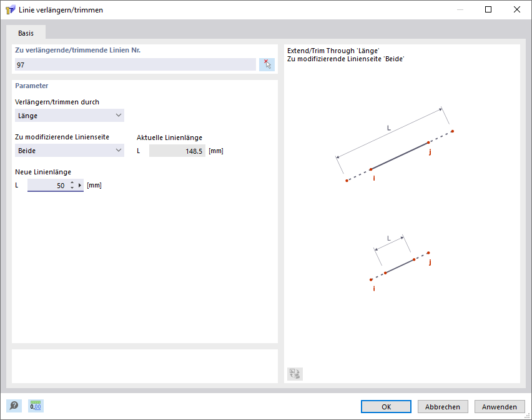Screen dimensions: 532x420
Task: Click the toggle preview graphic icon
Action: coord(295,374)
